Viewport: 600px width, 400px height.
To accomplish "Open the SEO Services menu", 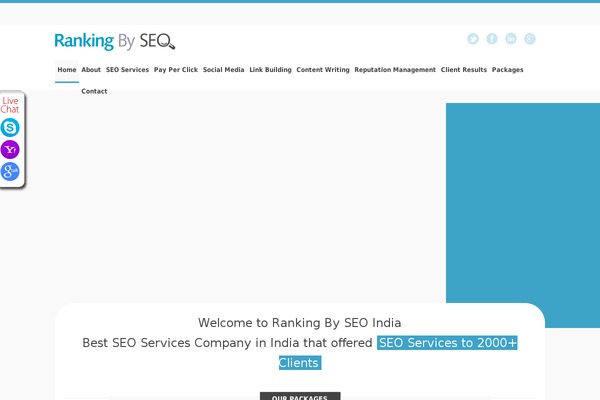I will (127, 70).
